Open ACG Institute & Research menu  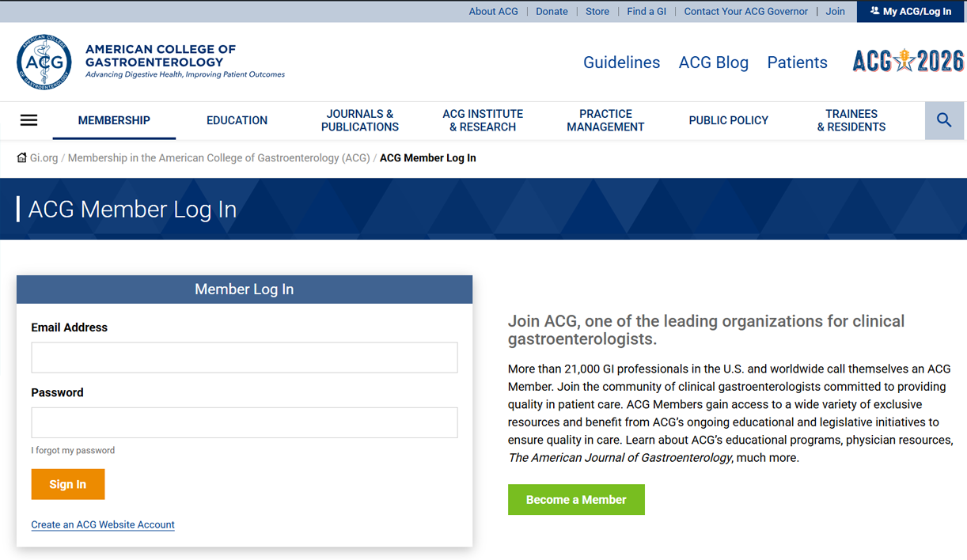click(483, 120)
